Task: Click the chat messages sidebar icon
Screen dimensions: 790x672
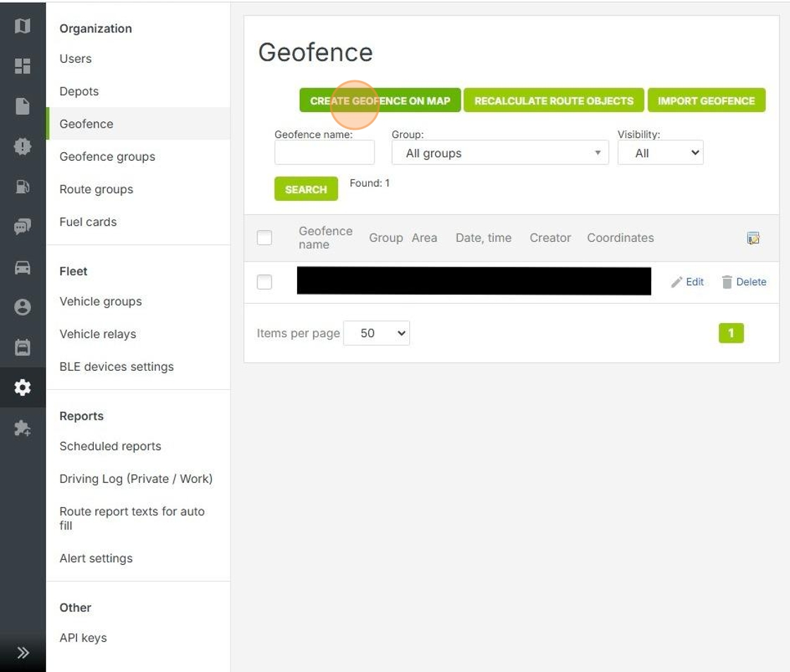Action: (x=23, y=226)
